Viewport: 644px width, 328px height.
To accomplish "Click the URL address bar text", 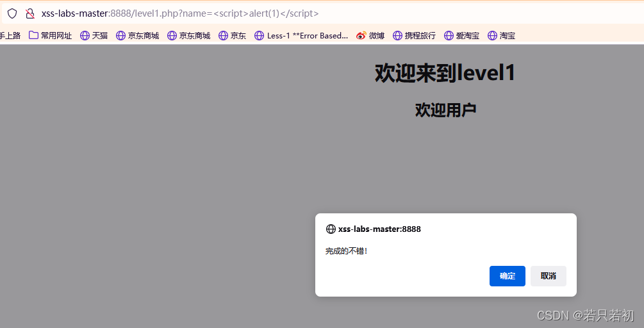I will (180, 13).
